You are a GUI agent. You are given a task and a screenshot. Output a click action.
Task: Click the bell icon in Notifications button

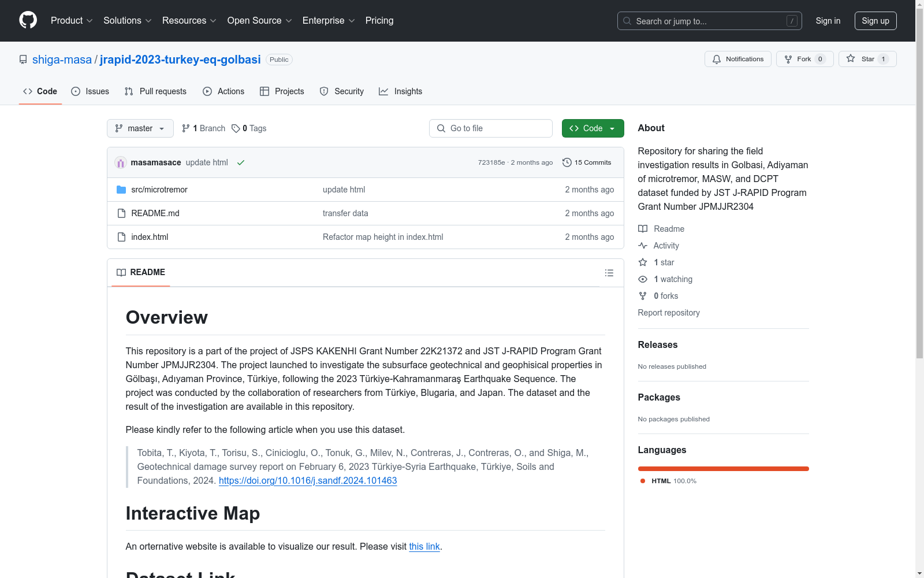click(717, 59)
